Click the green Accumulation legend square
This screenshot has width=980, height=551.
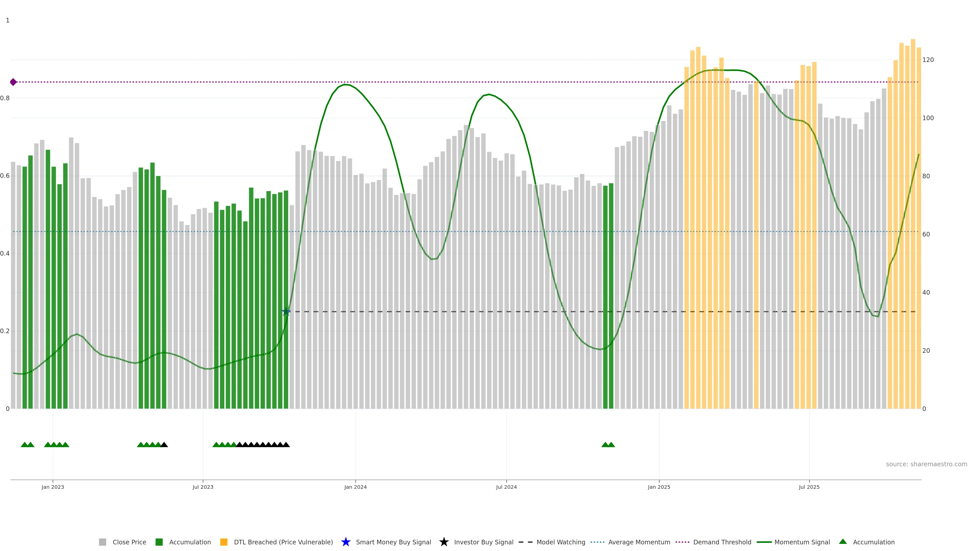[x=159, y=542]
